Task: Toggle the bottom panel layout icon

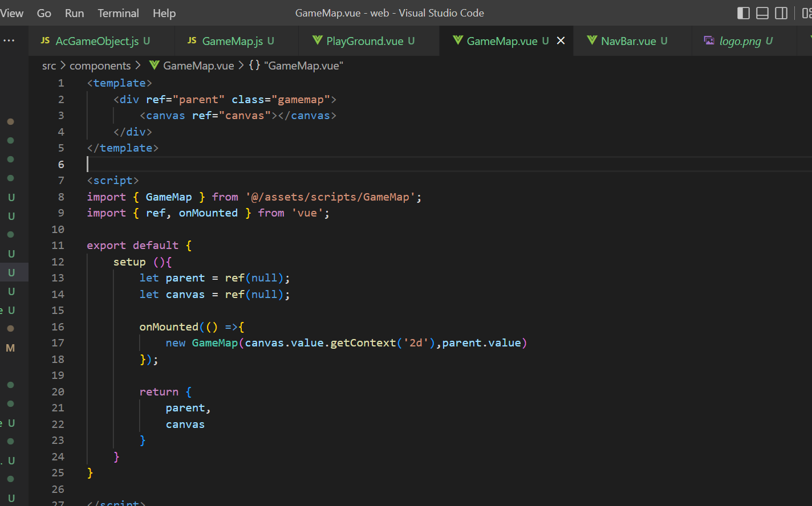Action: point(762,13)
